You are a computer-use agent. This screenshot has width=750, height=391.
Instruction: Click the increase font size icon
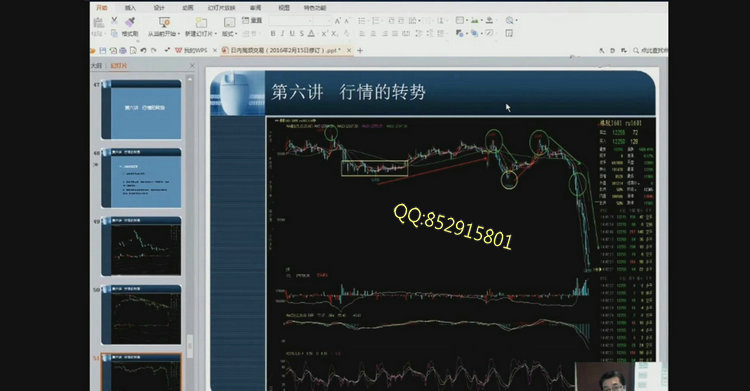(338, 21)
